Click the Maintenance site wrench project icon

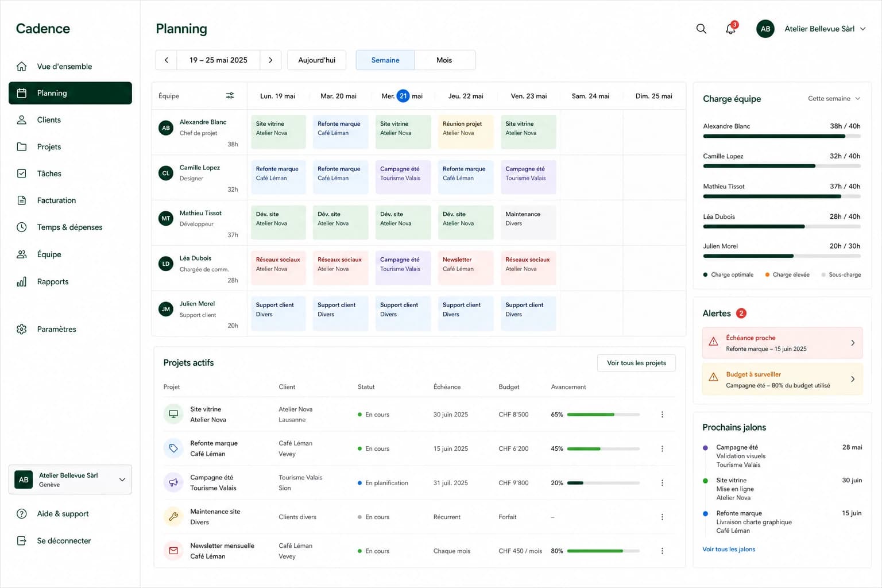[x=173, y=516]
